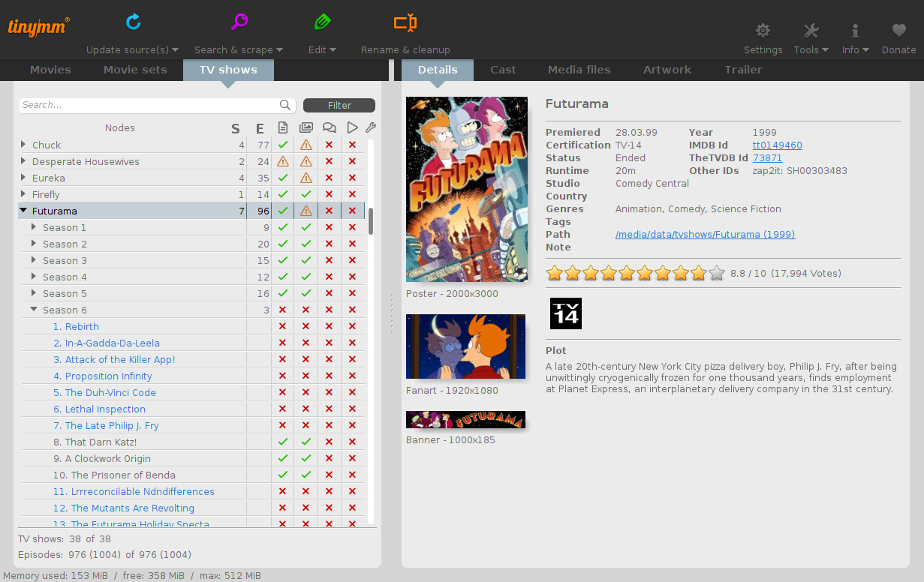This screenshot has height=582, width=924.
Task: Expand the Chuck TV show node
Action: pos(23,145)
